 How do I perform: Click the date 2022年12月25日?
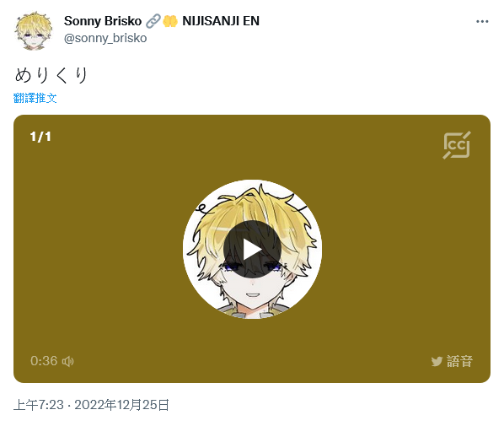[122, 405]
